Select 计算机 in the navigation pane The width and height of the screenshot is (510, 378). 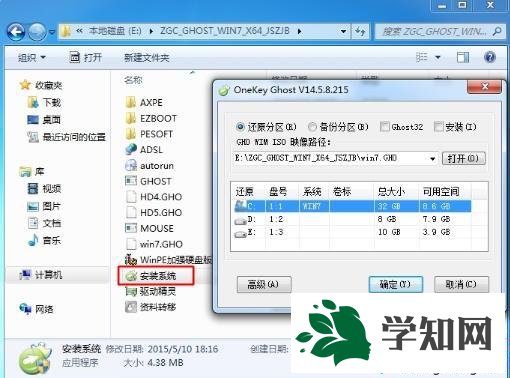(41, 275)
